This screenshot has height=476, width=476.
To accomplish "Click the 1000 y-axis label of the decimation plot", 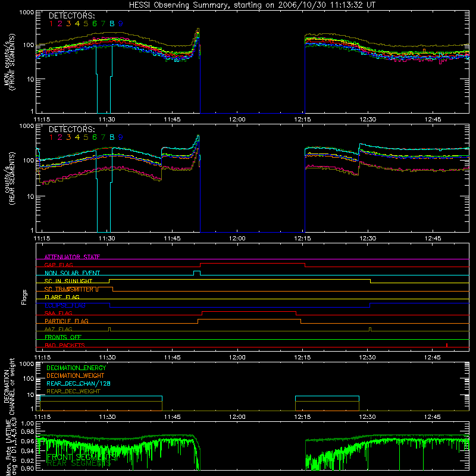I will [x=26, y=364].
